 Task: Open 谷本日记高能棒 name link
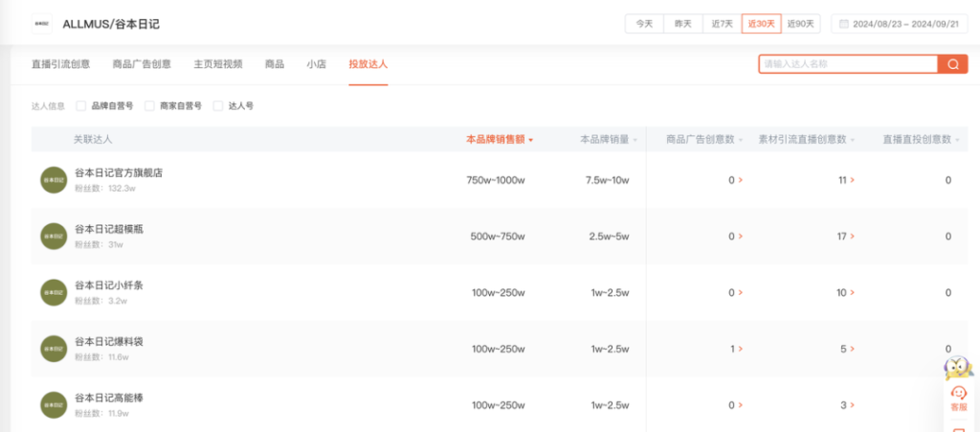[x=109, y=398]
